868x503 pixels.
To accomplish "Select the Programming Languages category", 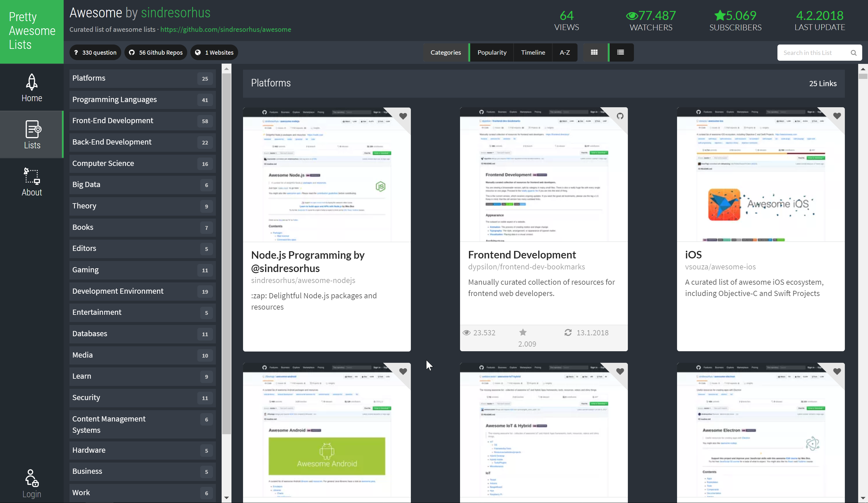I will 142,100.
